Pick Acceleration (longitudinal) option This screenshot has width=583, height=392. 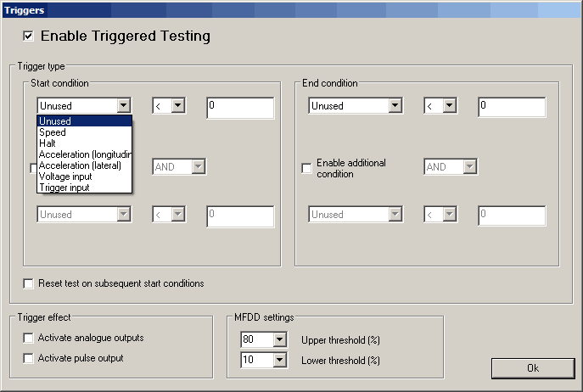point(84,154)
